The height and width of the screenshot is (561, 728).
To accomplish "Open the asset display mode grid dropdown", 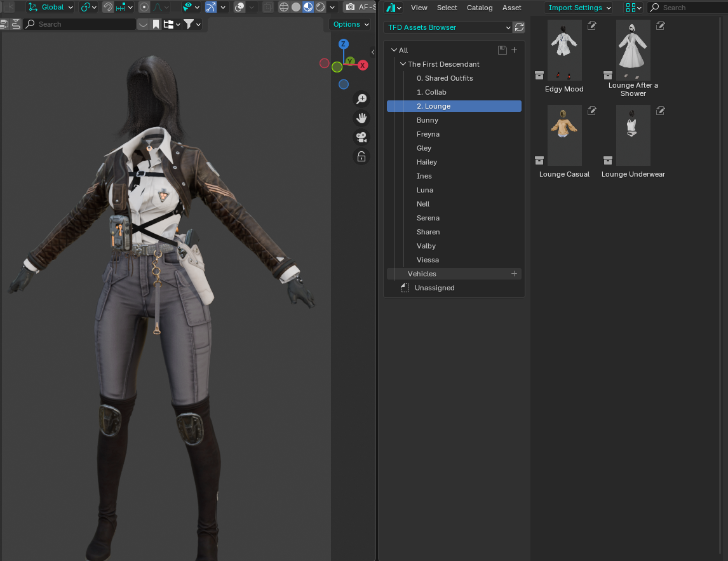I will 633,8.
